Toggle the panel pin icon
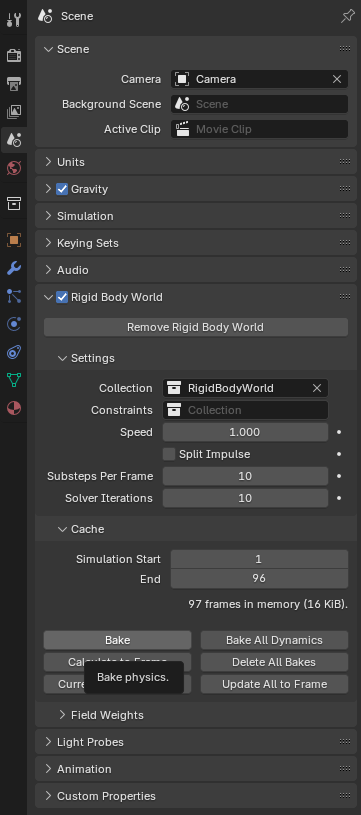 (x=347, y=16)
